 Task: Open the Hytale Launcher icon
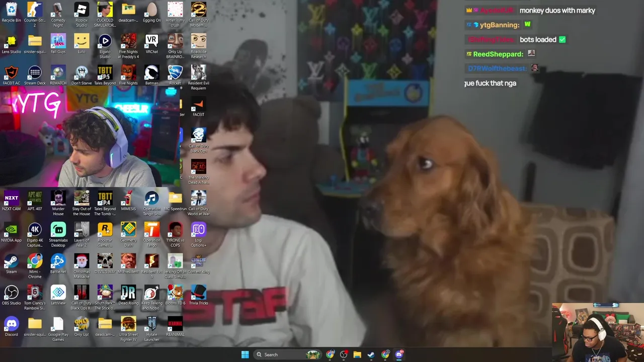coord(151,329)
